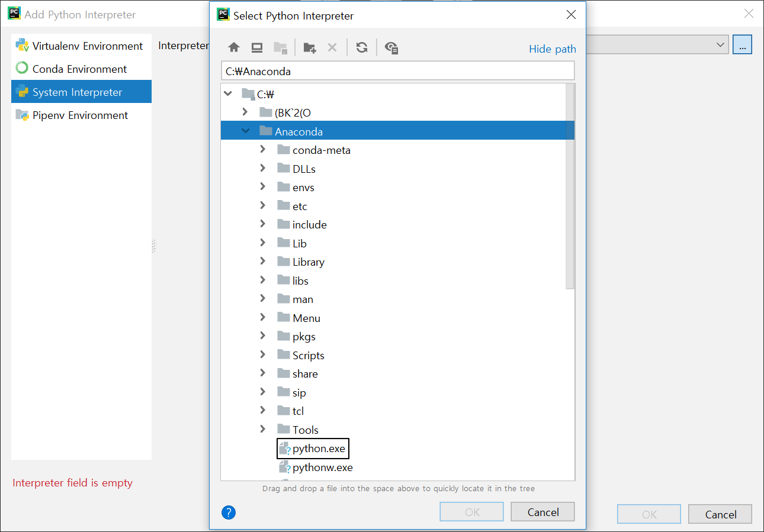
Task: Click the file tree vertical scrollbar
Action: [570, 186]
